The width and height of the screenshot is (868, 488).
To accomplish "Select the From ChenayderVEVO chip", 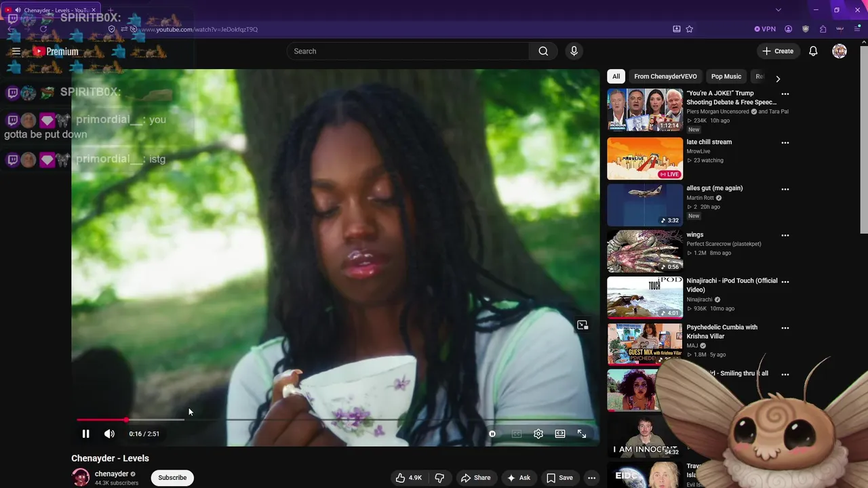I will click(x=665, y=77).
